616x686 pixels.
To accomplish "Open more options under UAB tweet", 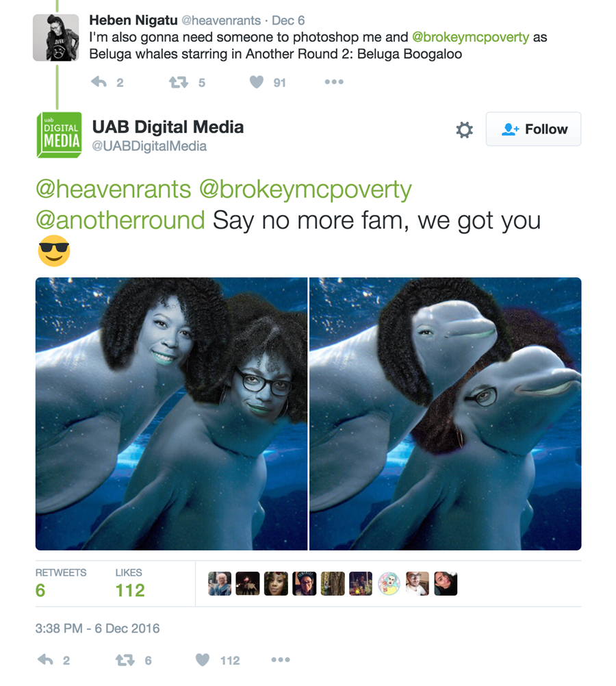I will (x=281, y=660).
